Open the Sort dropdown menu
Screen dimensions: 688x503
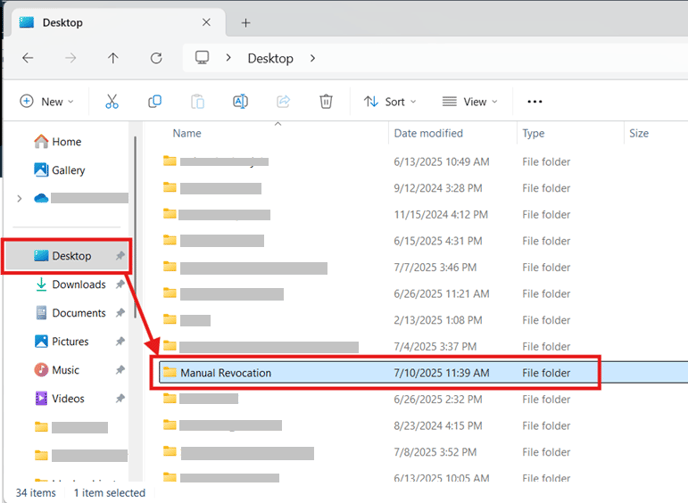pyautogui.click(x=390, y=101)
